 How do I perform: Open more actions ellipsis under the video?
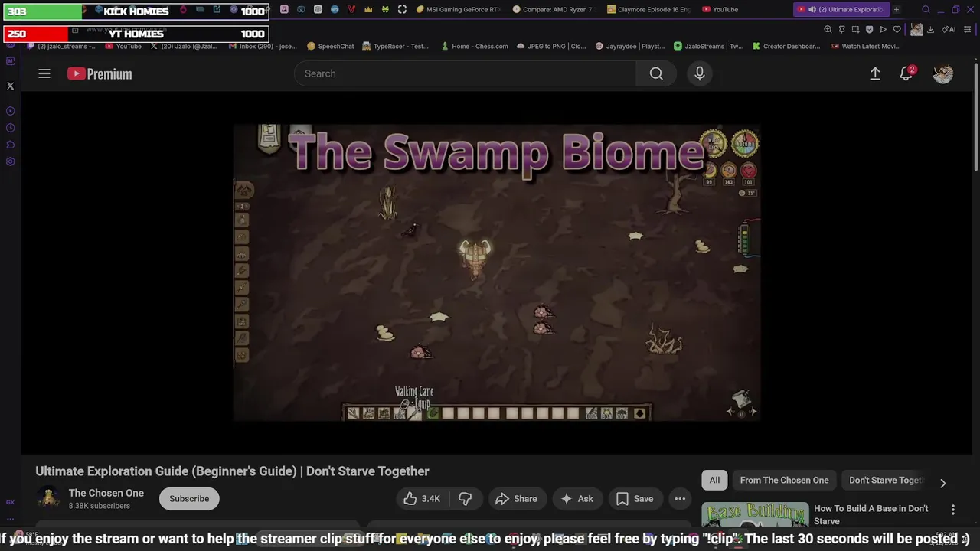(680, 499)
